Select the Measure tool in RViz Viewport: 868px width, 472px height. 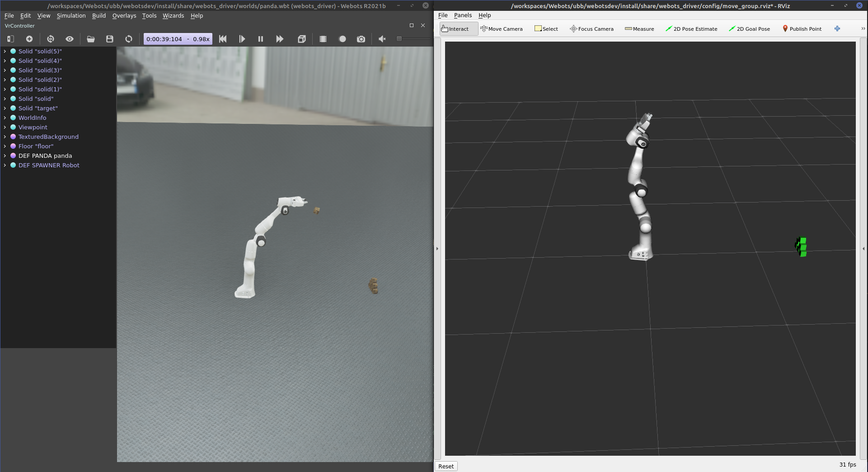coord(639,29)
